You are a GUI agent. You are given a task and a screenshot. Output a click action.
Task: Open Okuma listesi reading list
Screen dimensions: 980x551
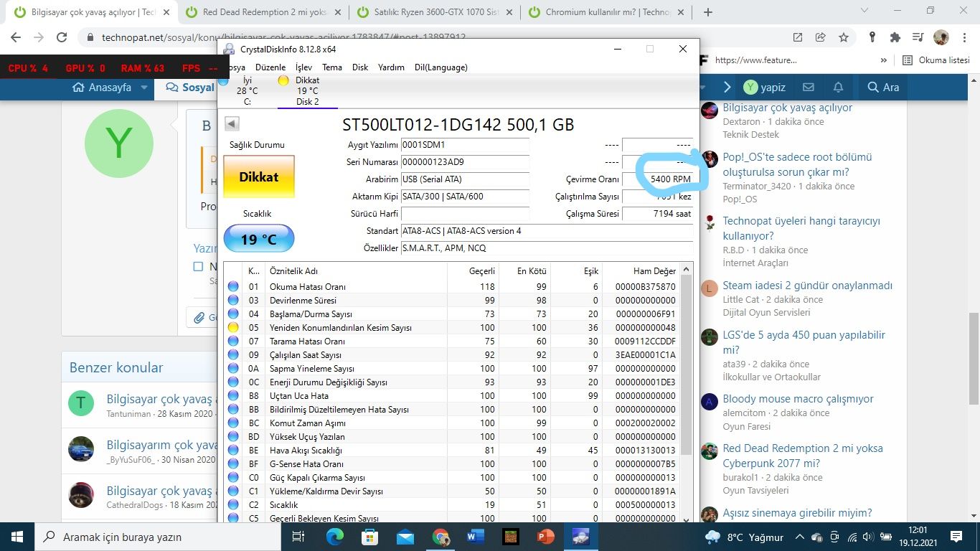click(x=936, y=60)
